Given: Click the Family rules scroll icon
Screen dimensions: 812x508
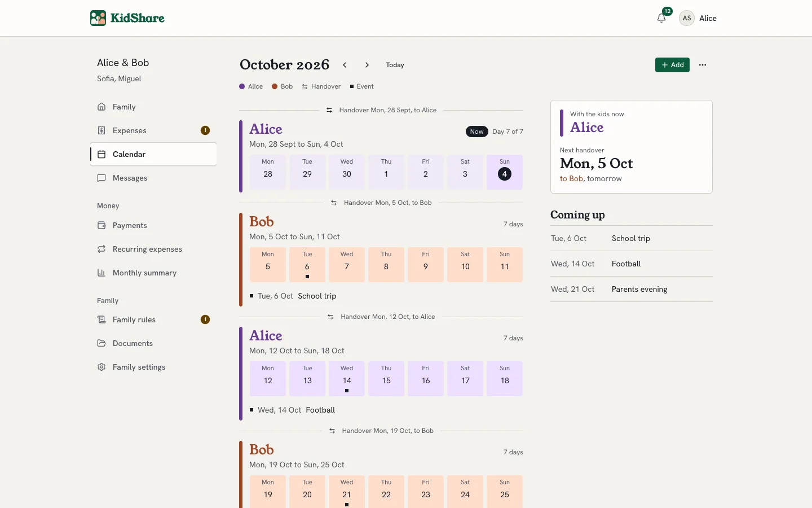Looking at the screenshot, I should coord(101,319).
